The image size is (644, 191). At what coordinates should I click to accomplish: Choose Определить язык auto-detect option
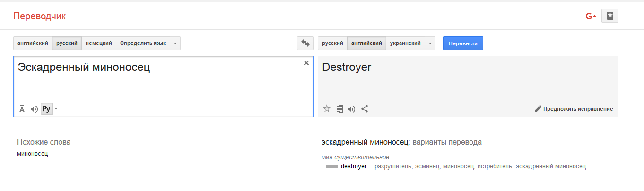[x=143, y=43]
